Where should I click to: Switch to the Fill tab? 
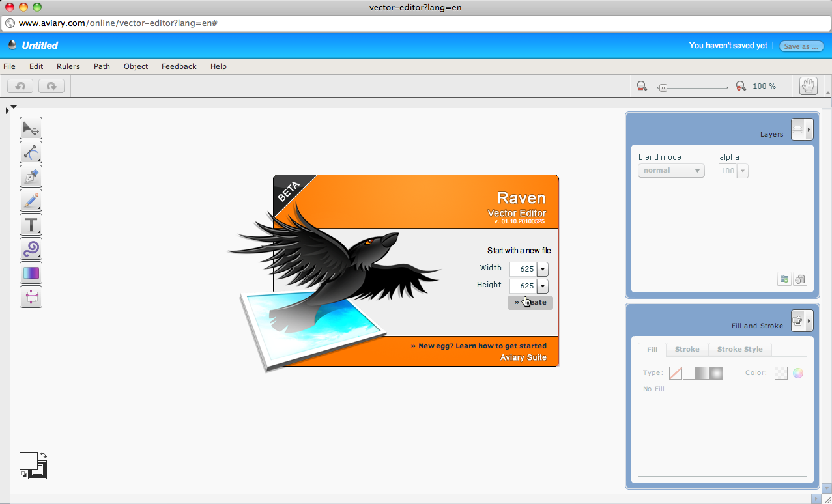(x=652, y=350)
